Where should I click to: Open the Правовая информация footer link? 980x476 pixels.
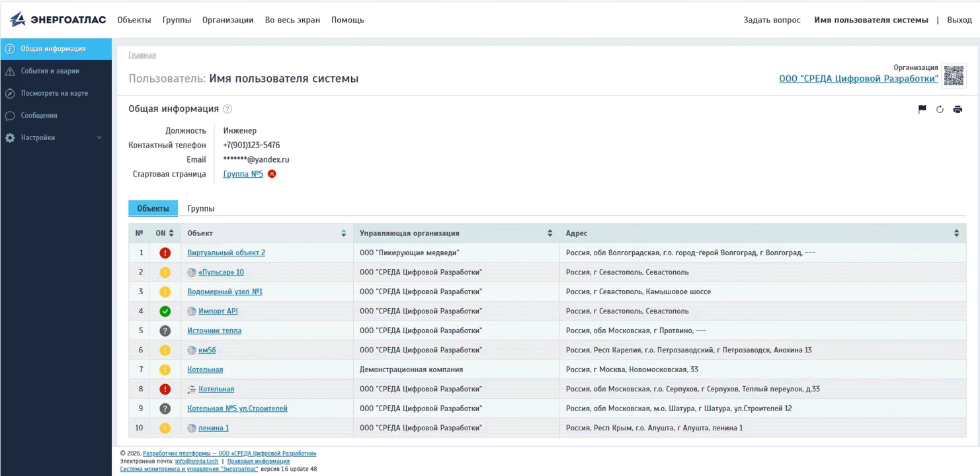pos(258,461)
